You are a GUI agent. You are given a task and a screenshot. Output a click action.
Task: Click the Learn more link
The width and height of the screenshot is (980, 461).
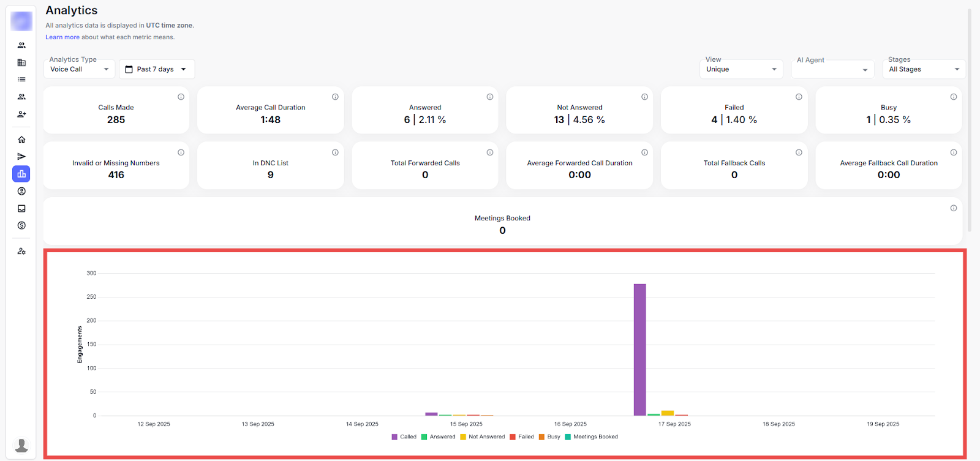62,37
